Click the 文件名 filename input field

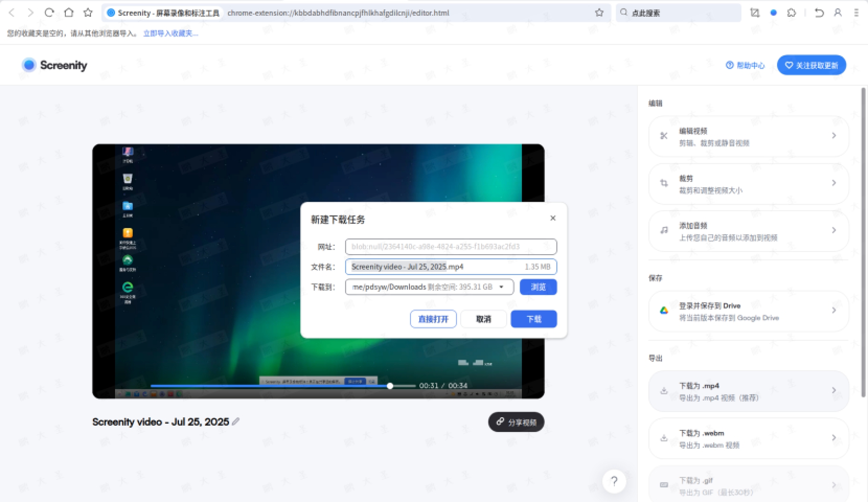[x=444, y=267]
